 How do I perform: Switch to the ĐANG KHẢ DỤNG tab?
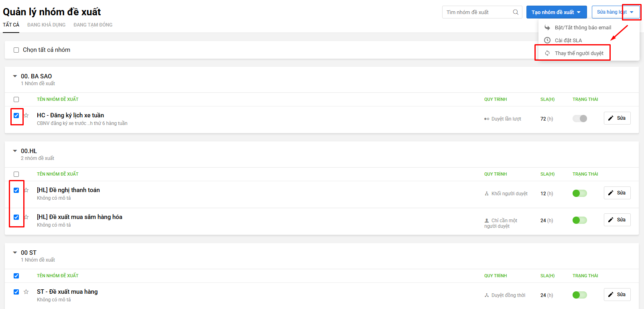click(47, 25)
